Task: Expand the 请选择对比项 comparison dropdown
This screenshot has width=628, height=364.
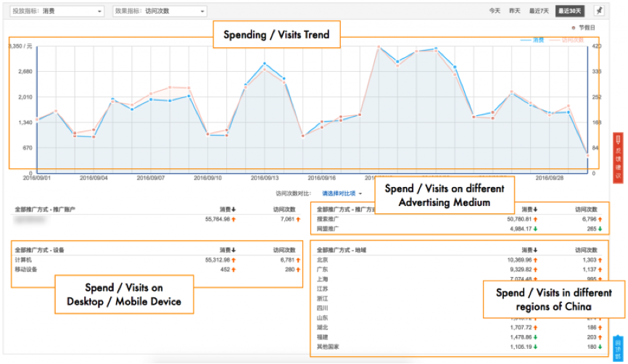Action: [342, 194]
